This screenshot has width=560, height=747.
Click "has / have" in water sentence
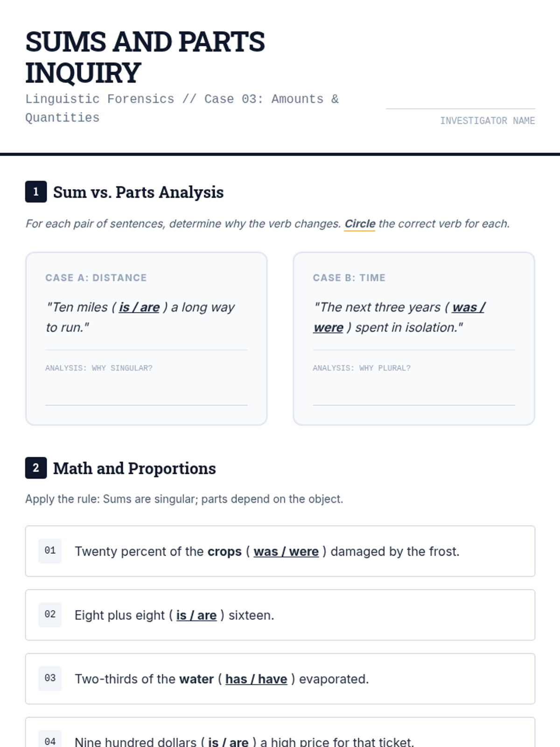tap(256, 679)
